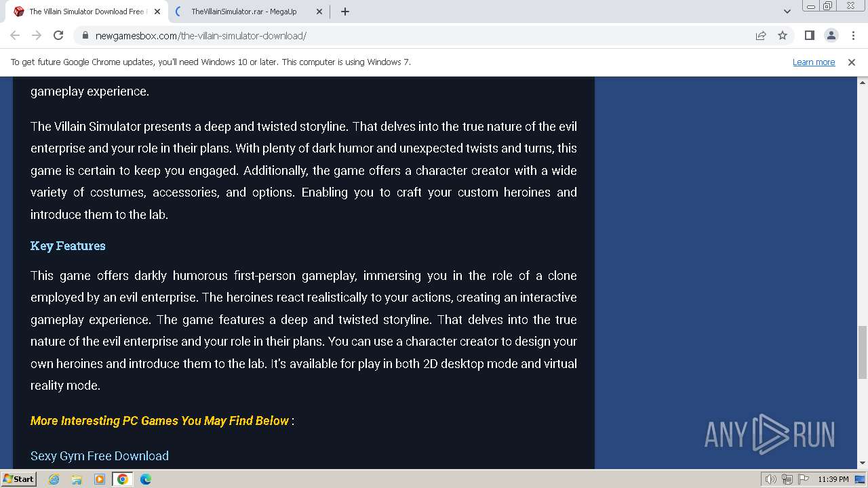Open Sexy Gym Free Download link

(100, 456)
